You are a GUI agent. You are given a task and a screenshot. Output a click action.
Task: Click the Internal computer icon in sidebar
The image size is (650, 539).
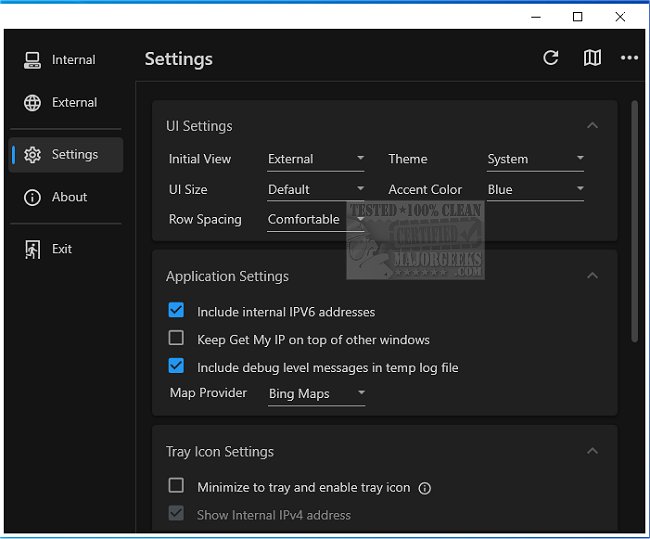click(33, 60)
